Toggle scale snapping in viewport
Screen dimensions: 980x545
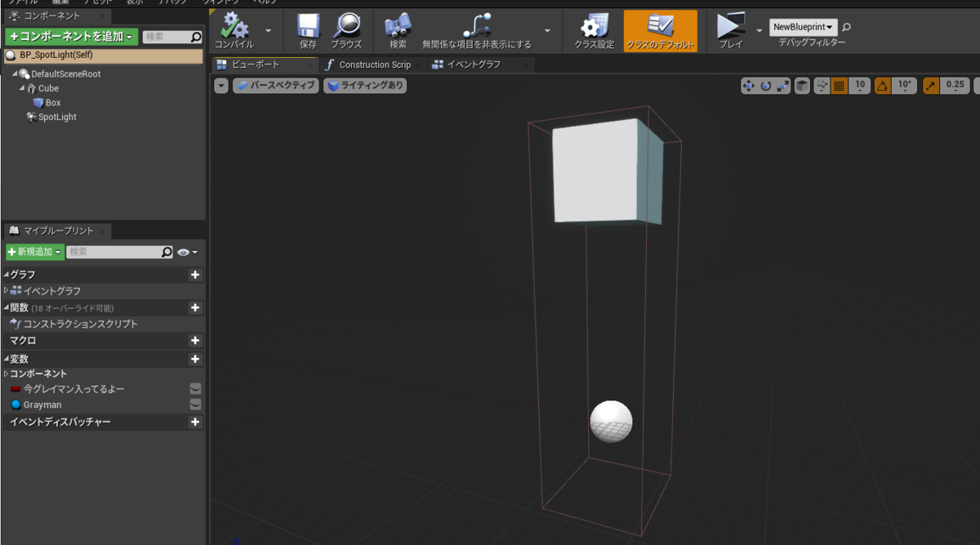pos(931,86)
